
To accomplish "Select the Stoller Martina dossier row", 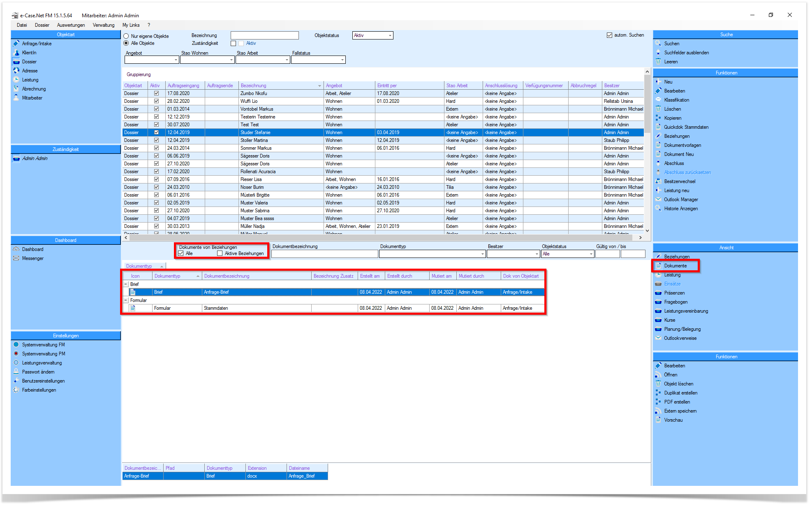I will (383, 140).
